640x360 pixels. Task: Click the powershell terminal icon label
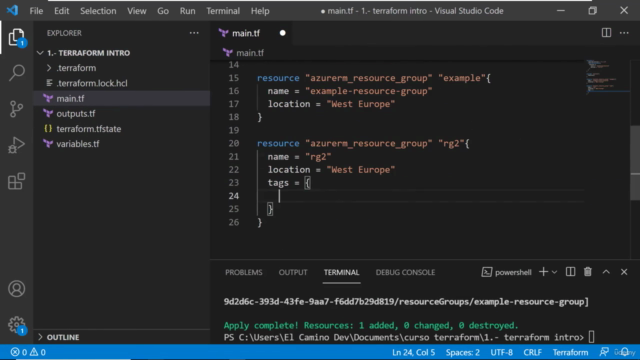[506, 272]
